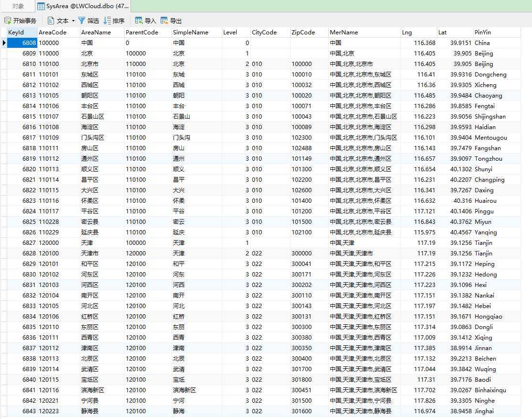Select the AreaName cell 密云县

tap(102, 222)
